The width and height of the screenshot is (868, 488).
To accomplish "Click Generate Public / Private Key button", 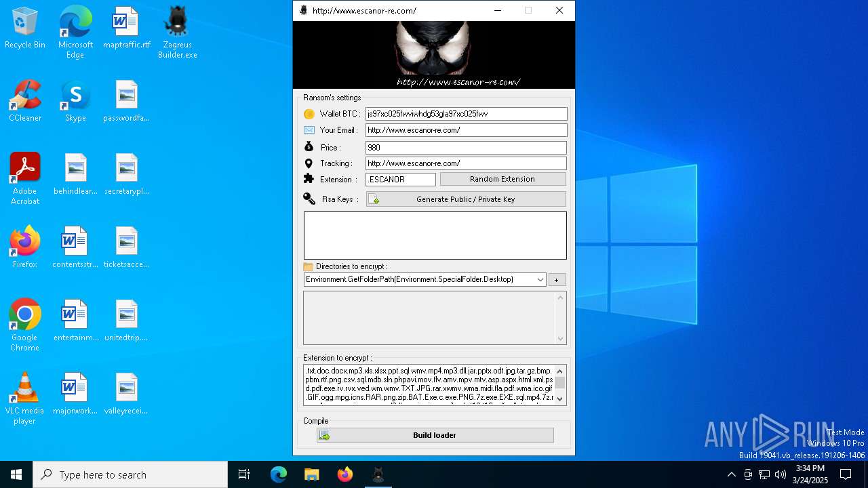I will [x=466, y=199].
